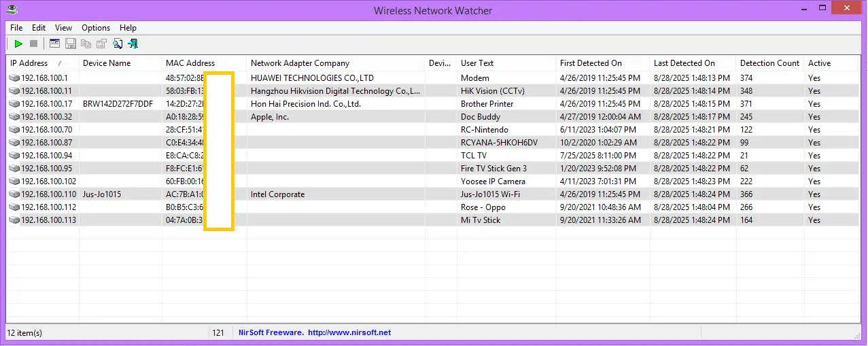868x346 pixels.
Task: Sort by User Text column header
Action: click(506, 63)
